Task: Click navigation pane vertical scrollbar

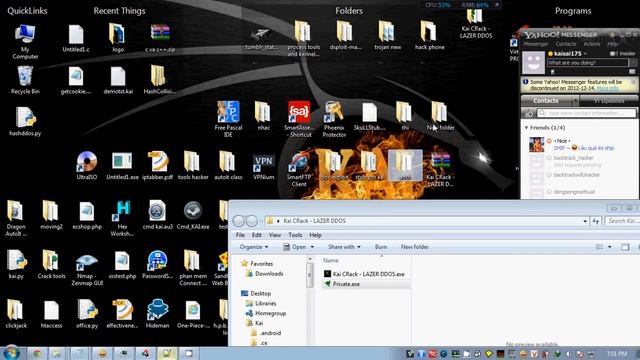Action: [x=309, y=274]
